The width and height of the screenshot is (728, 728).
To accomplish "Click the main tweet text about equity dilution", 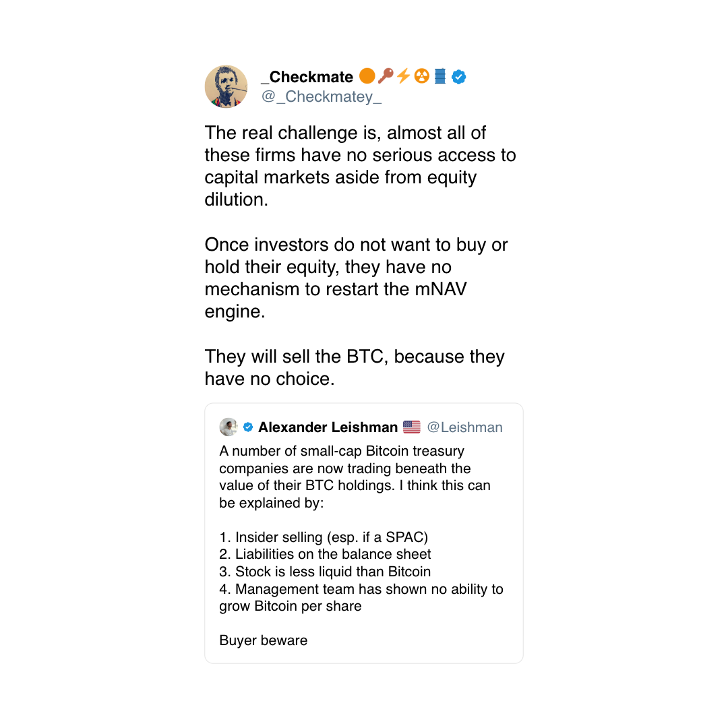I will [x=360, y=166].
